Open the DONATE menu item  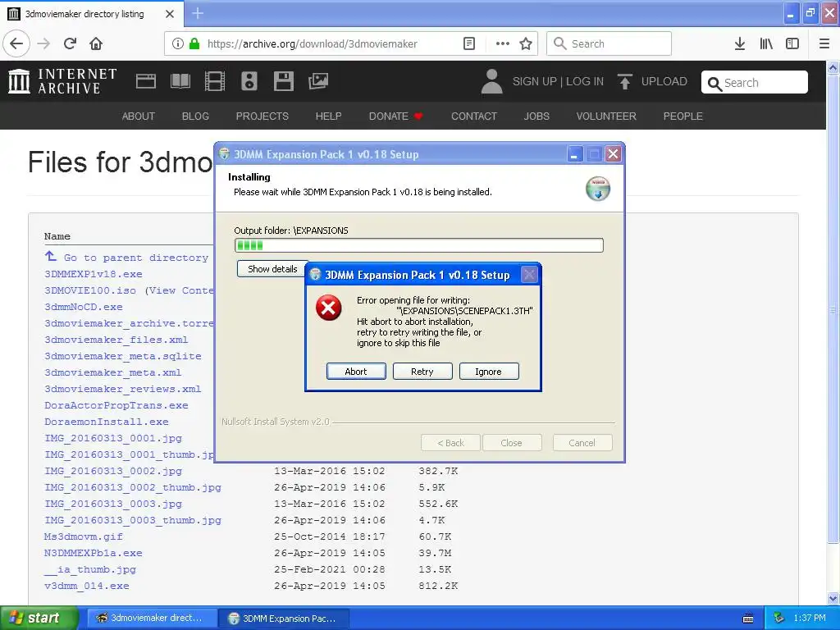(x=395, y=116)
